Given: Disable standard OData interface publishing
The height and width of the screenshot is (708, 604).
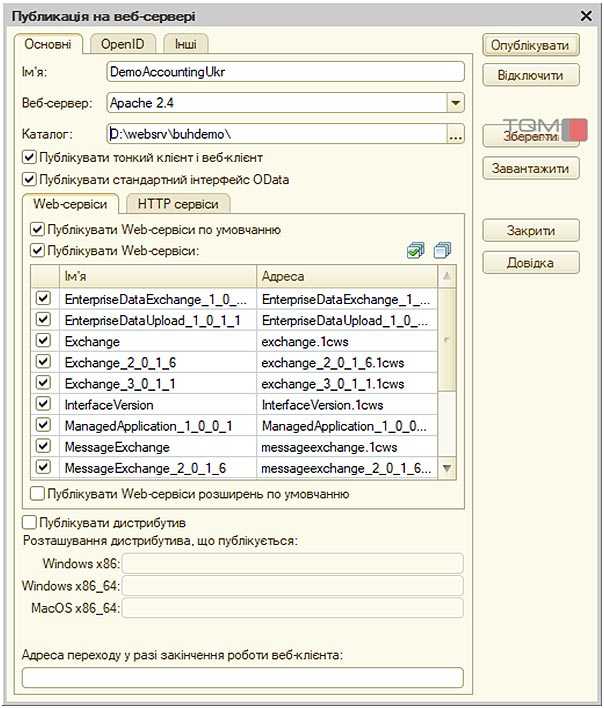Looking at the screenshot, I should pyautogui.click(x=28, y=180).
